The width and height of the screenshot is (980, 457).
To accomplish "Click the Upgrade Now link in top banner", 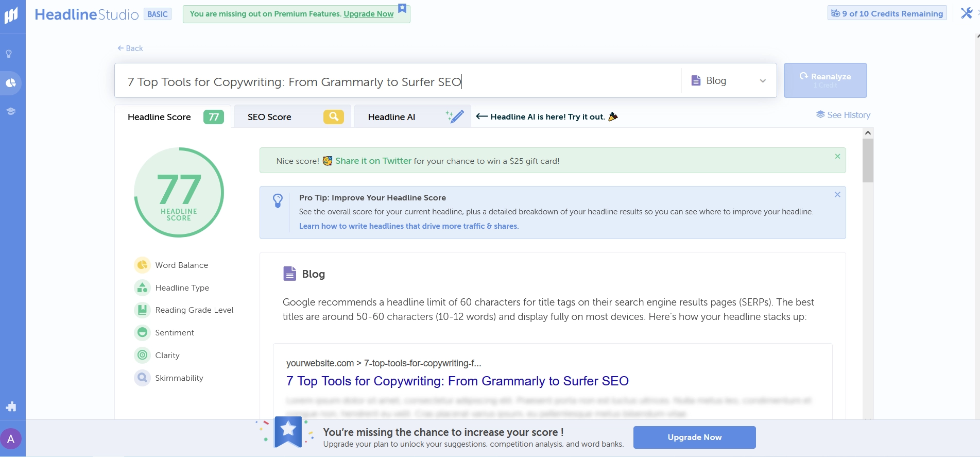I will 368,14.
